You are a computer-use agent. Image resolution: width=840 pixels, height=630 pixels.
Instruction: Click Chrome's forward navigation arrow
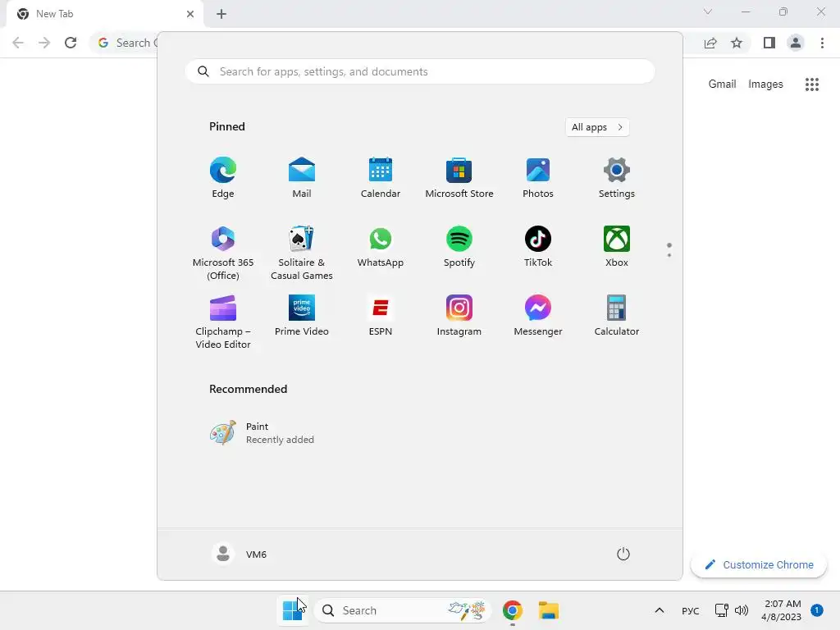(44, 43)
